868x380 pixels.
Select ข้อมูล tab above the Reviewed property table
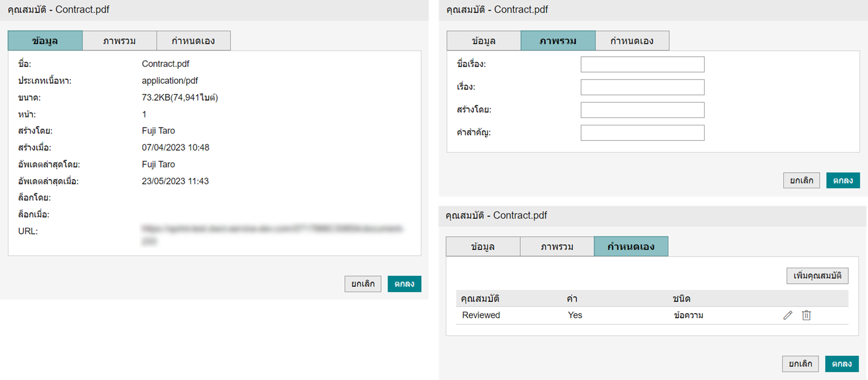[x=483, y=247]
